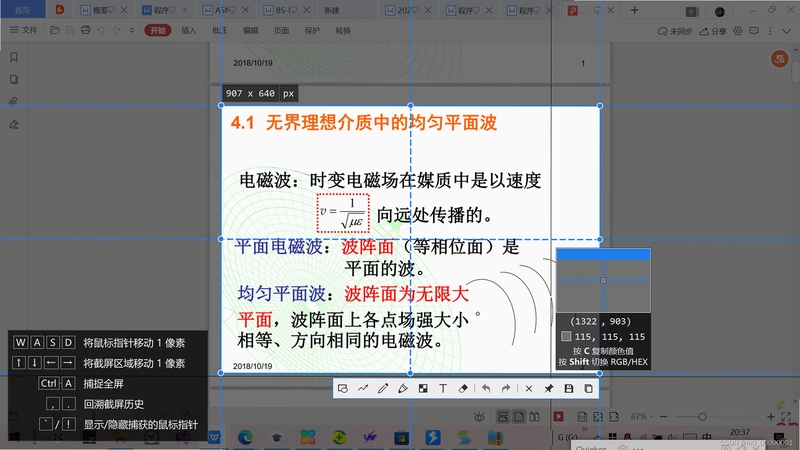Image resolution: width=800 pixels, height=450 pixels.
Task: Select the 转换 ribbon tab
Action: click(x=343, y=31)
